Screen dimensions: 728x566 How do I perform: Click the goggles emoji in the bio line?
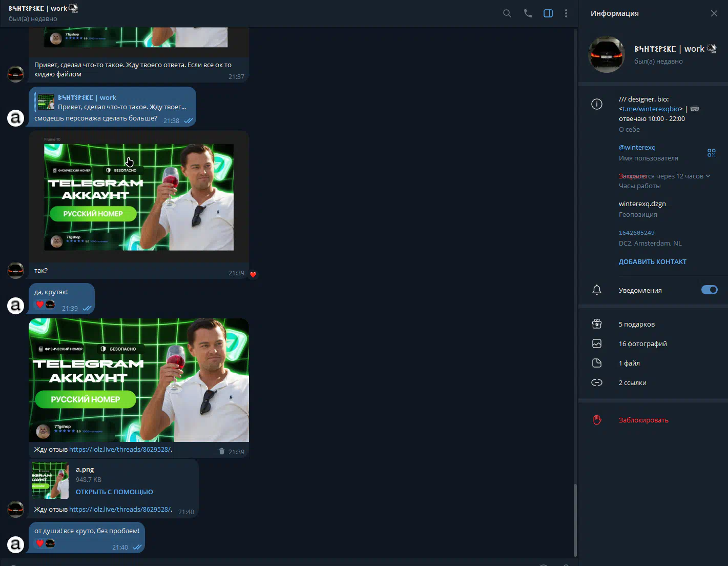695,109
